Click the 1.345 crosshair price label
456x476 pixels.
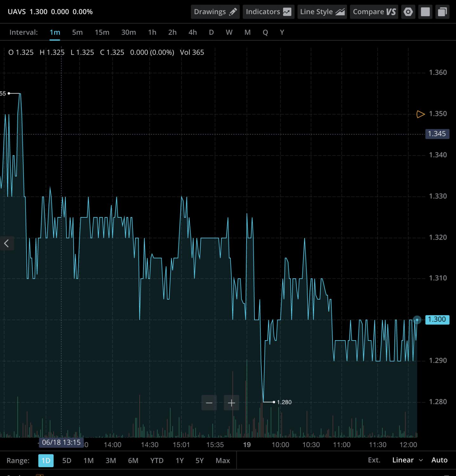point(437,134)
